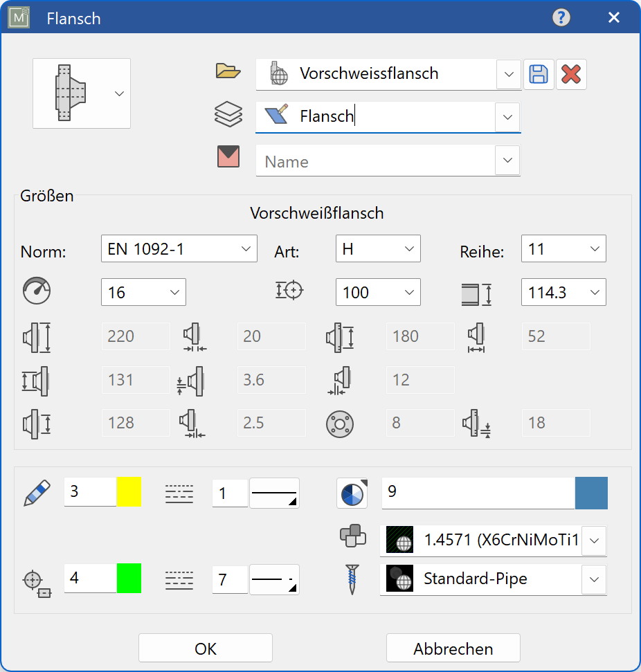
Task: Cancel the dialog via Abbrechen
Action: [x=453, y=648]
